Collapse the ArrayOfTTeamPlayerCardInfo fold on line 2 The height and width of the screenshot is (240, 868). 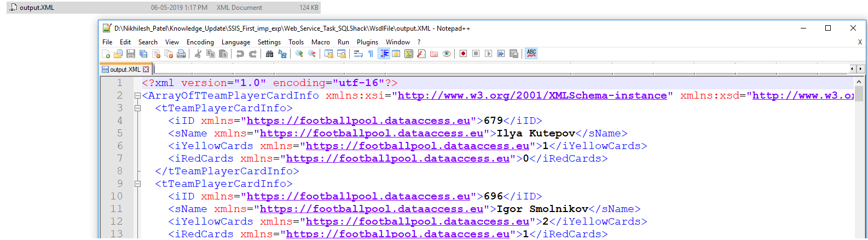point(137,96)
